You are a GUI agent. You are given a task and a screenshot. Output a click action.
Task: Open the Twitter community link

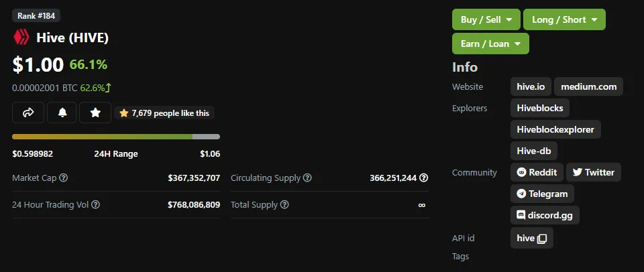pos(594,172)
